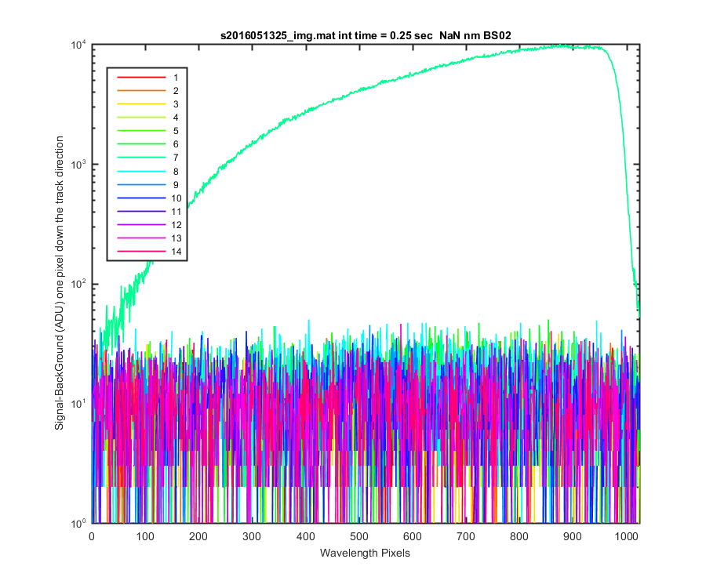
Task: Click legend label 4
Action: click(176, 118)
